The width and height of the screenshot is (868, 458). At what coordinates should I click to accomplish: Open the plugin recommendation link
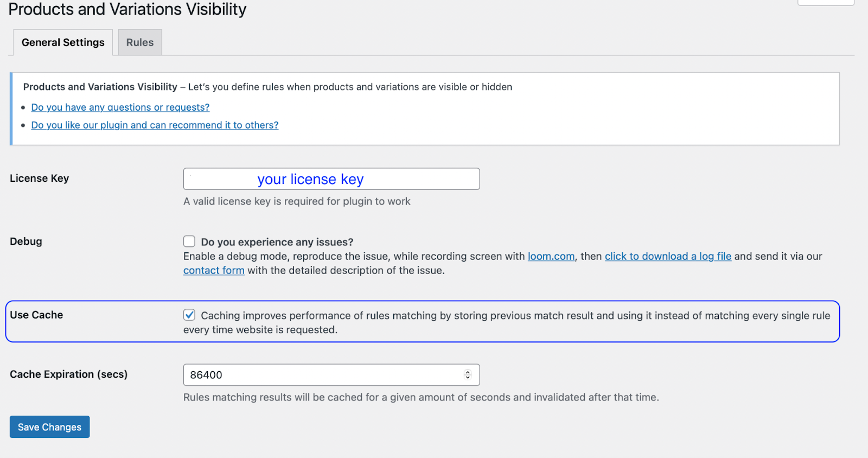coord(155,125)
